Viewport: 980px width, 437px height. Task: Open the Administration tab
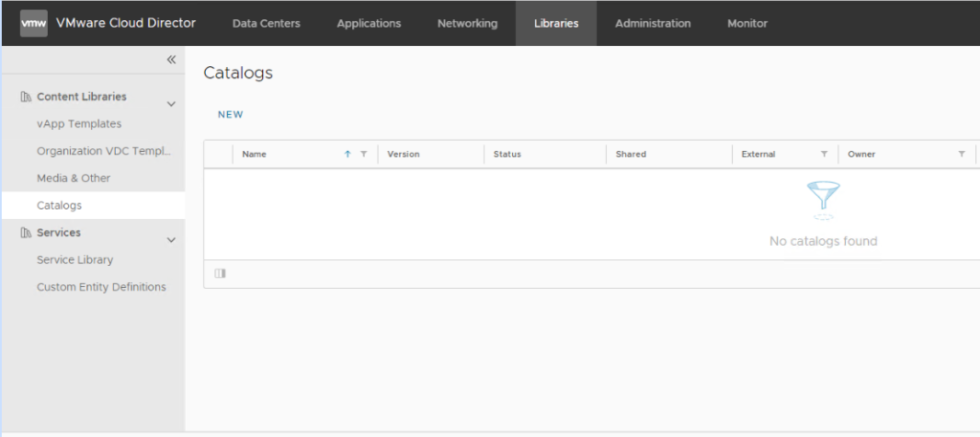click(653, 23)
